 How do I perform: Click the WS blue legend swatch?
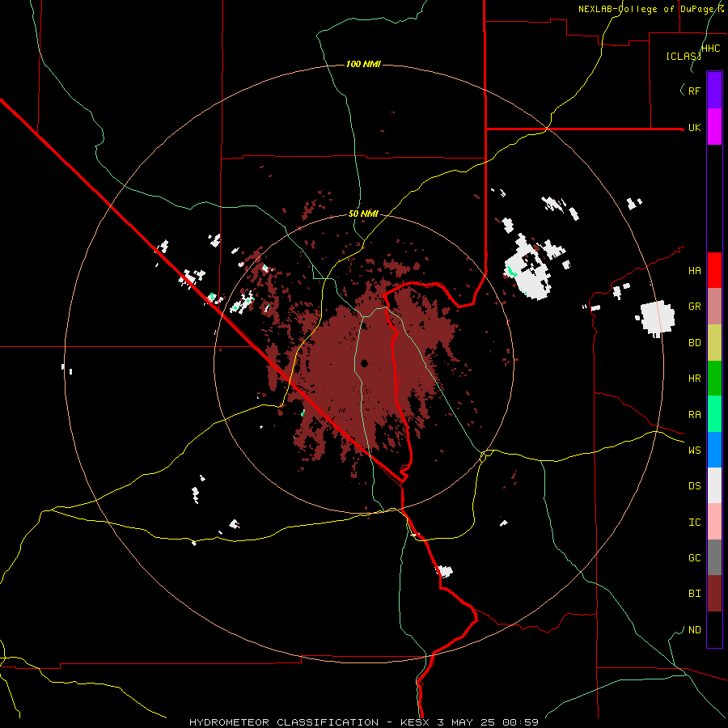[714, 450]
